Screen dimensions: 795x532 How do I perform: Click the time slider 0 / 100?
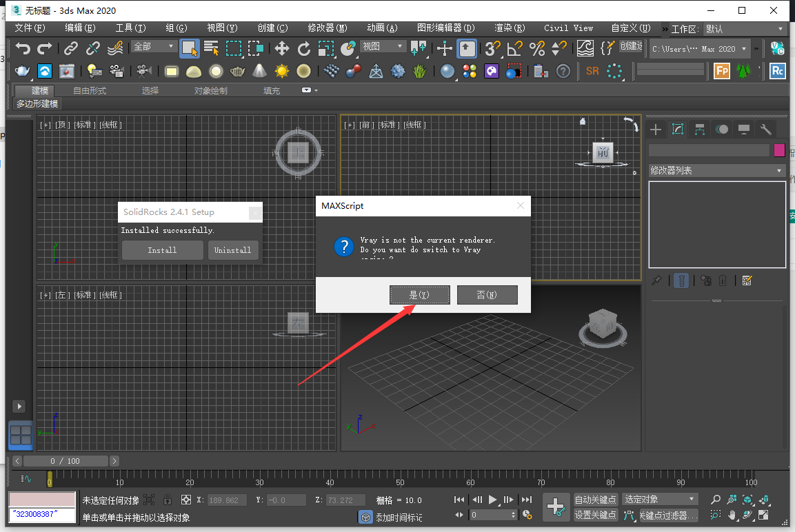coord(66,461)
